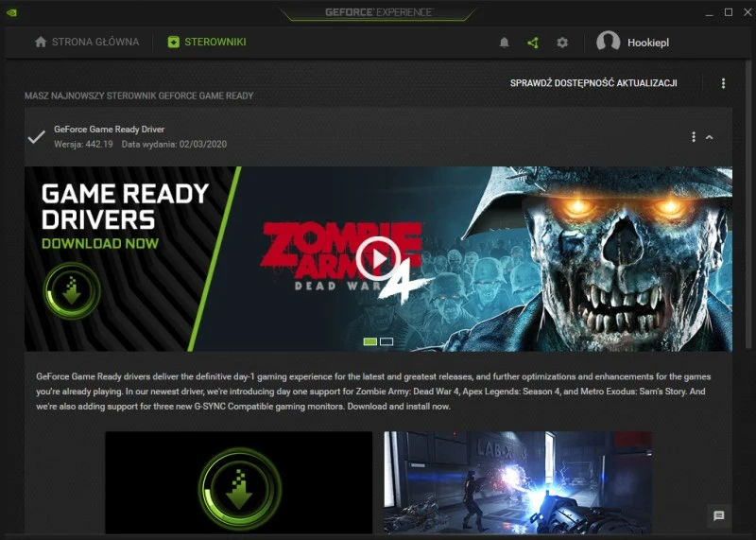
Task: Open the download-arrow thumbnail below description
Action: [x=239, y=482]
